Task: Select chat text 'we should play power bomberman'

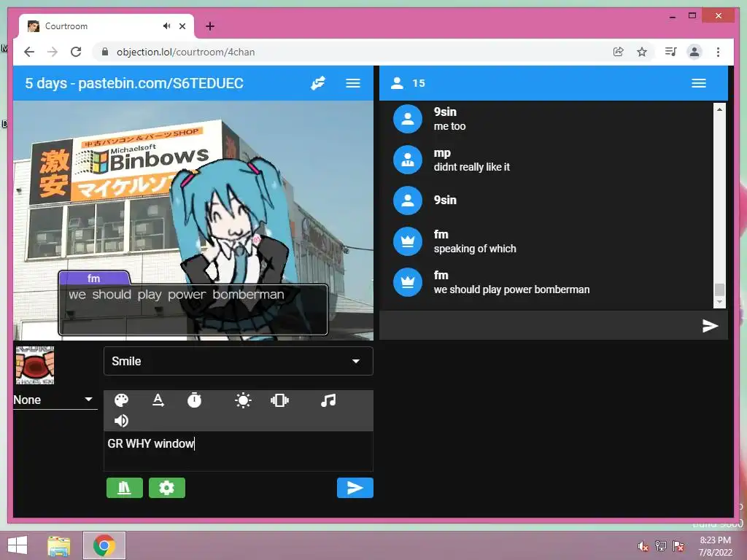Action: click(x=511, y=289)
